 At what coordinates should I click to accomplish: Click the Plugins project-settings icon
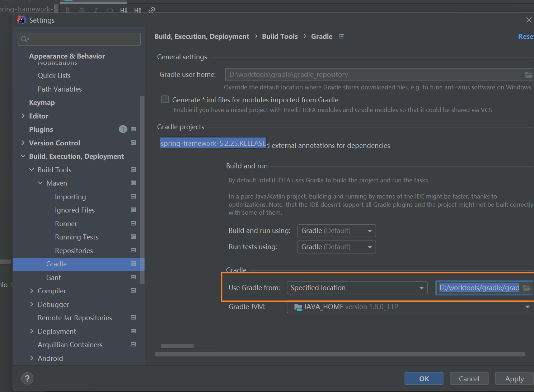[133, 129]
